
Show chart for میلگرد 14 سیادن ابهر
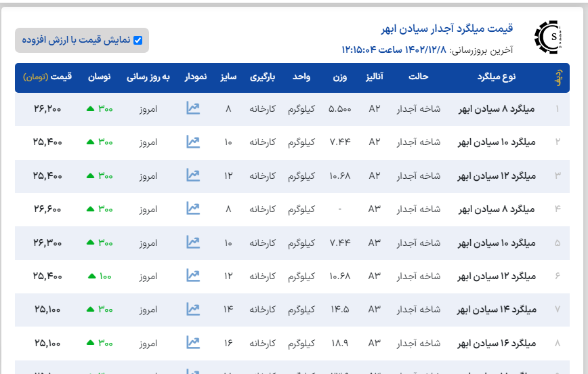pyautogui.click(x=193, y=309)
